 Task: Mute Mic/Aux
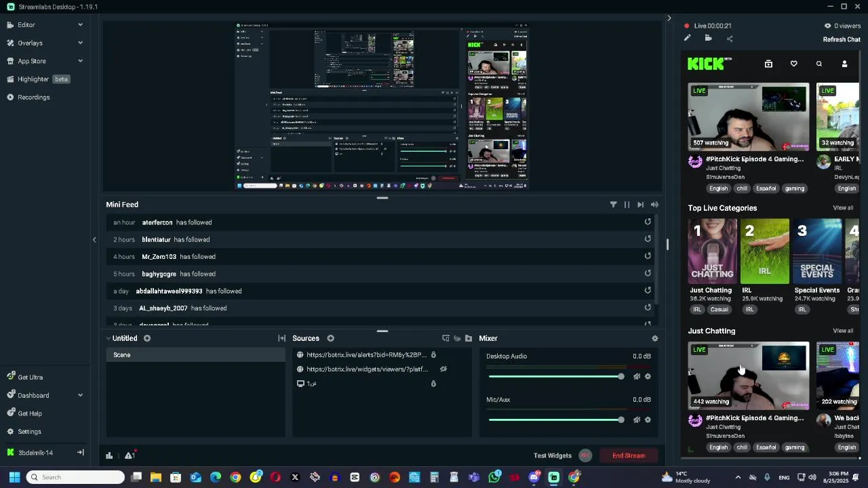pos(637,420)
